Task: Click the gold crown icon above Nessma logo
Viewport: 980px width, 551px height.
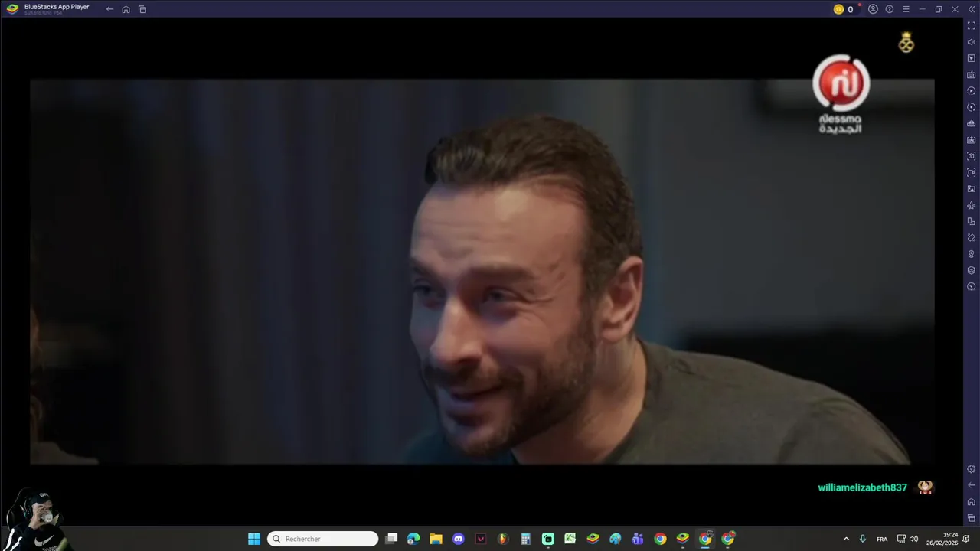Action: (906, 43)
